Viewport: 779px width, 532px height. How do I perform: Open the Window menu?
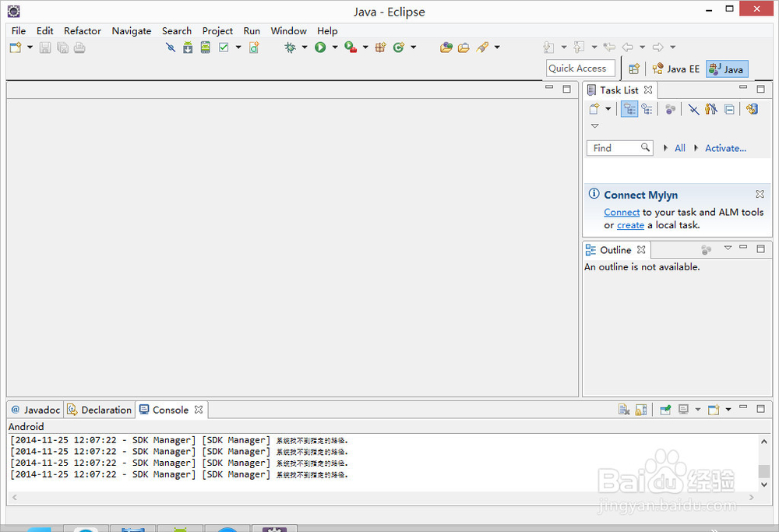coord(289,31)
